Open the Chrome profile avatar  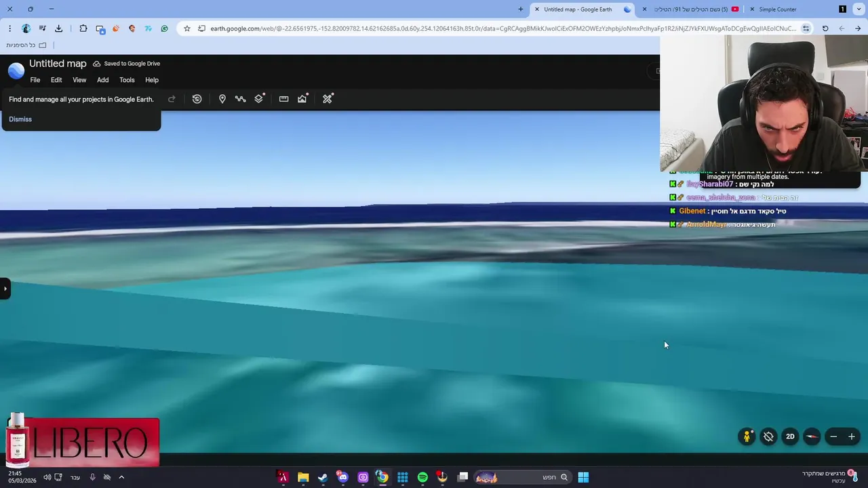pos(26,28)
